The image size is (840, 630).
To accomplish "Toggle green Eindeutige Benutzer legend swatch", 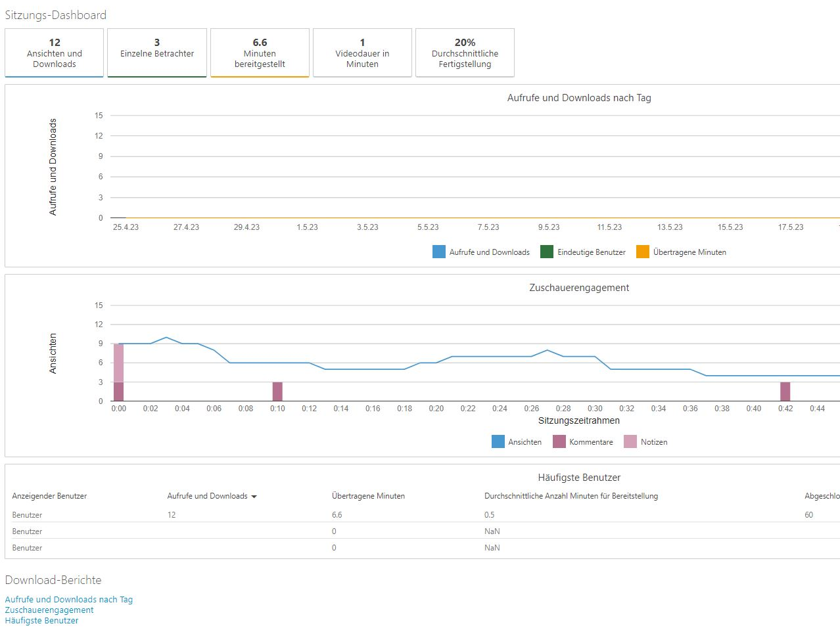I will coord(547,252).
